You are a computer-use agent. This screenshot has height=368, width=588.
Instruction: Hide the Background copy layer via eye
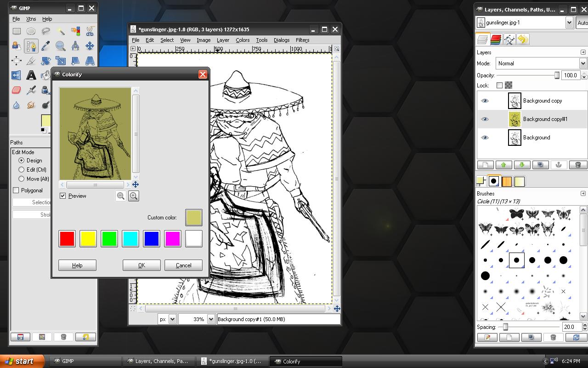(x=485, y=101)
